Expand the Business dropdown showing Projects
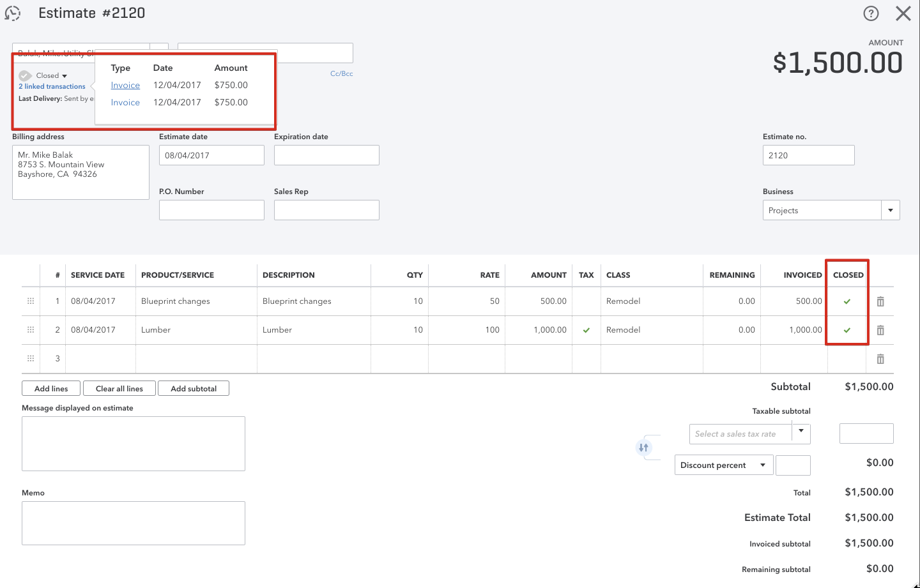920x588 pixels. coord(890,211)
